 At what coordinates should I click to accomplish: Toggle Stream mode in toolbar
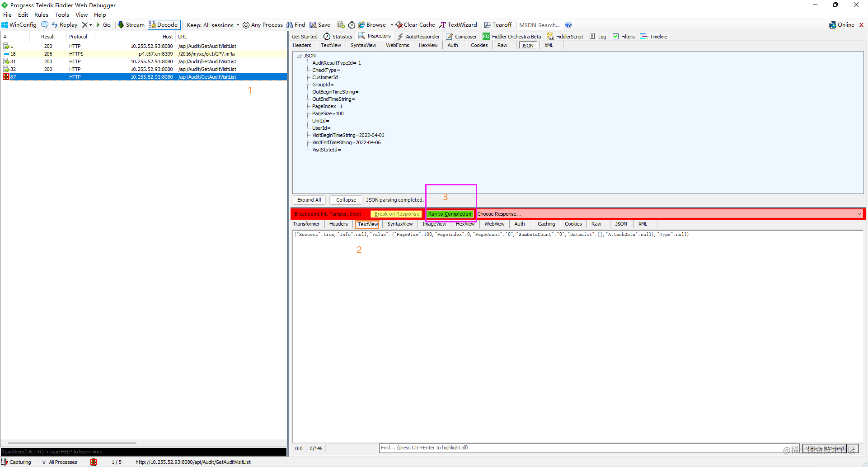(131, 25)
